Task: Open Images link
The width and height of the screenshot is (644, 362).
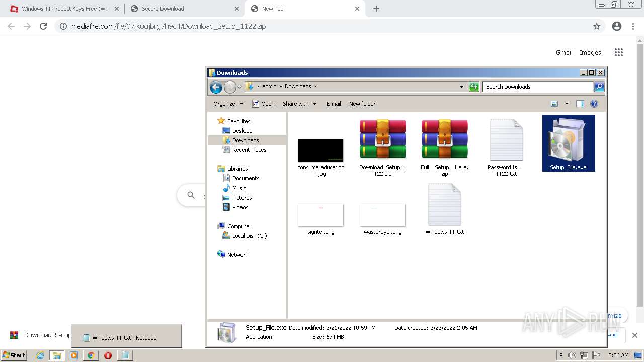Action: (x=590, y=52)
